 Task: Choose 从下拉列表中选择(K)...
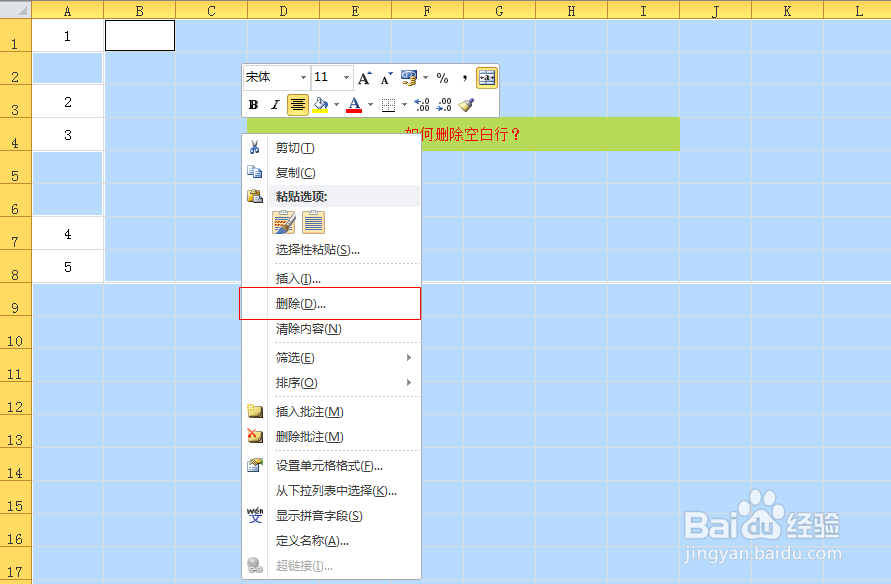(x=331, y=490)
